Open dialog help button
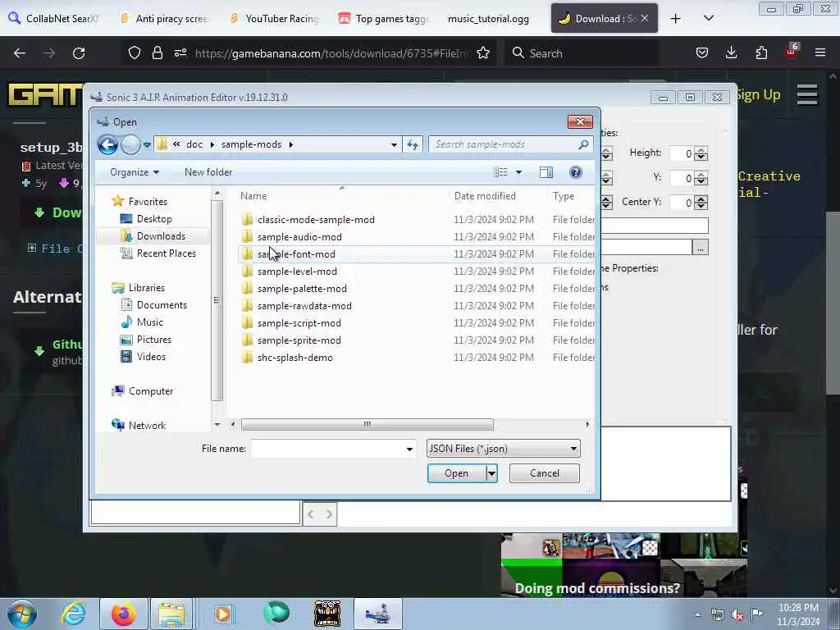The height and width of the screenshot is (630, 840). click(x=576, y=172)
